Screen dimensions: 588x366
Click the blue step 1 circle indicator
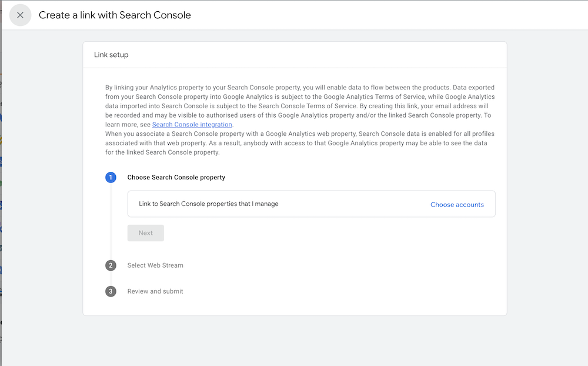click(x=111, y=177)
